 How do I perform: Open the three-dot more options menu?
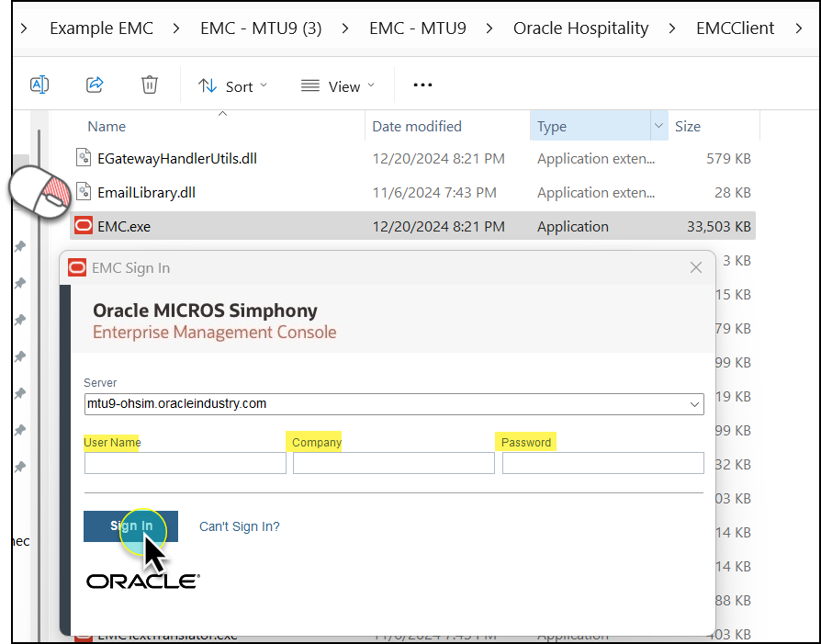coord(422,85)
